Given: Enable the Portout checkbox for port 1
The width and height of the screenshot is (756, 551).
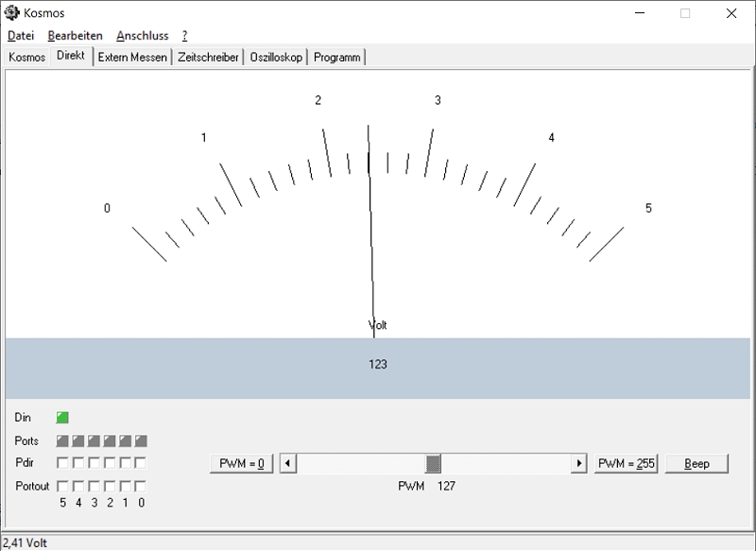Looking at the screenshot, I should [x=125, y=486].
